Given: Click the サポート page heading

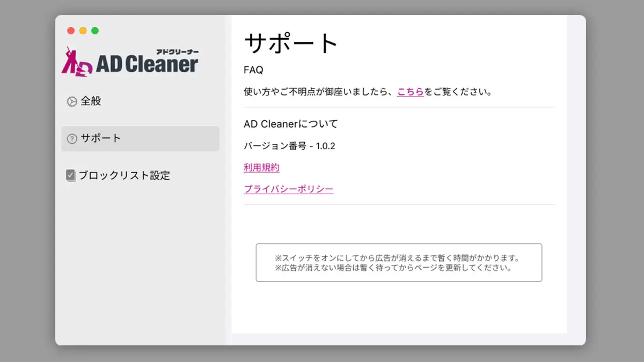Looking at the screenshot, I should coord(290,43).
